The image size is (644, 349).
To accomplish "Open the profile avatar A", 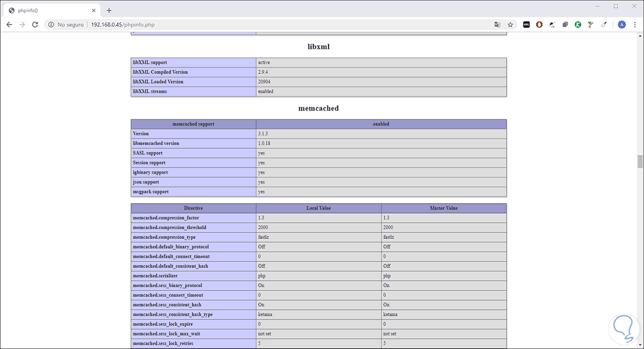I will tap(621, 25).
